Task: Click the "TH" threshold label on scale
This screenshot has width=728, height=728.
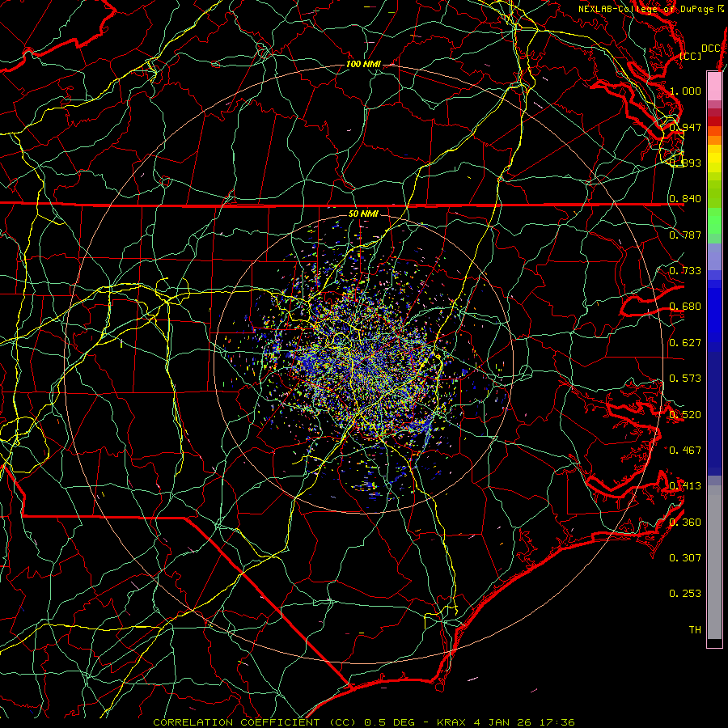Action: 695,629
